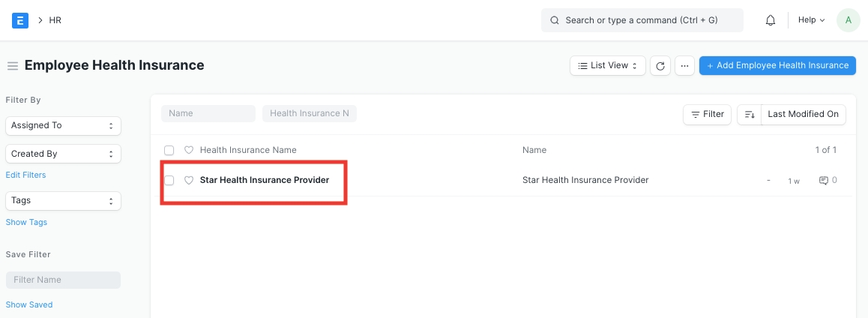The height and width of the screenshot is (318, 868).
Task: Click Add Employee Health Insurance button
Action: pyautogui.click(x=777, y=66)
